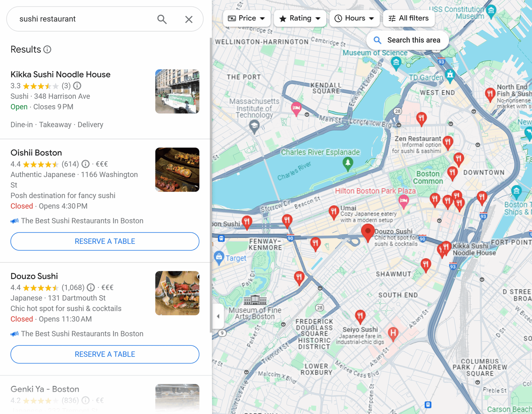Click the TD Garden marker
532x414 pixels.
tap(450, 76)
